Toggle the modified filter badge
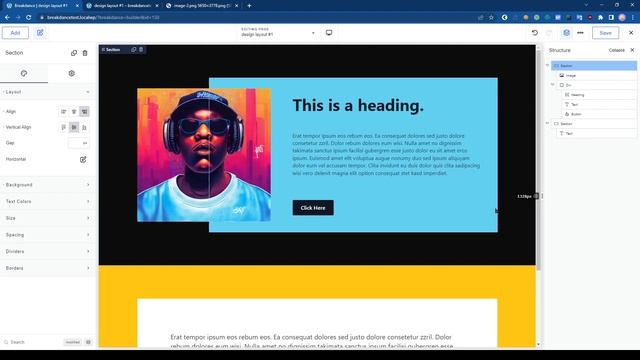Image resolution: width=640 pixels, height=360 pixels. tap(73, 342)
